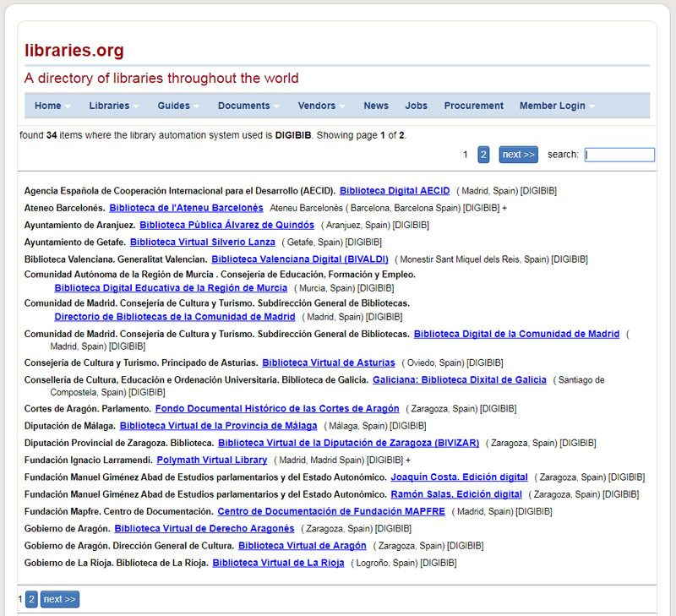Open Fondo Documental Histórico Cortes de Aragón
This screenshot has height=616, width=676.
tap(277, 409)
